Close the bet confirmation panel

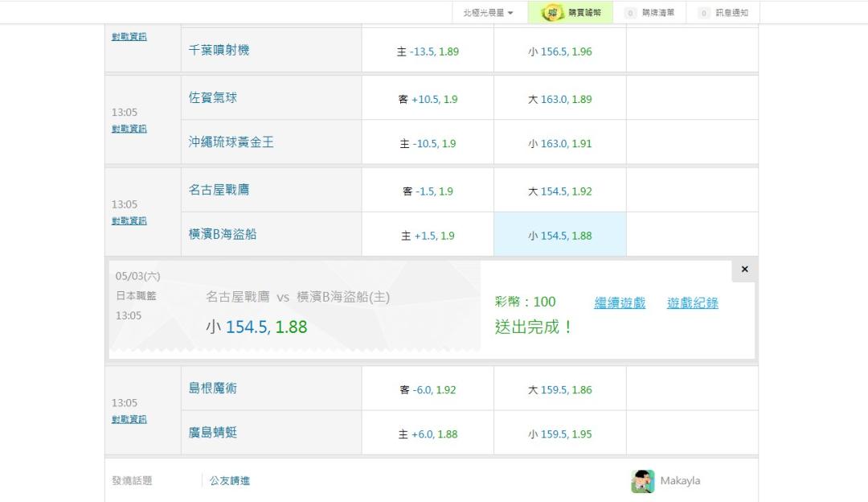click(744, 270)
